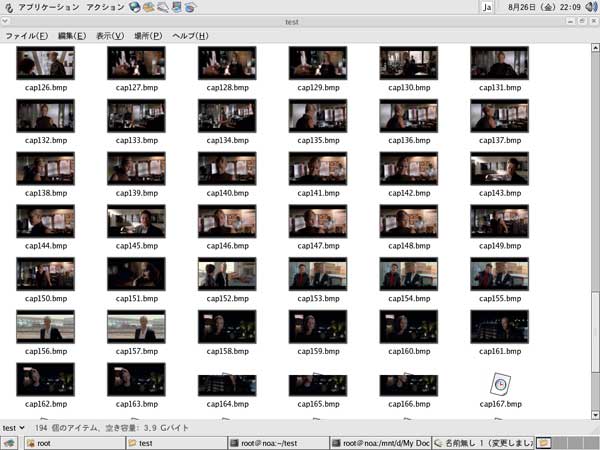Select the cap156.bmp thumbnail
The height and width of the screenshot is (450, 600).
pyautogui.click(x=46, y=327)
